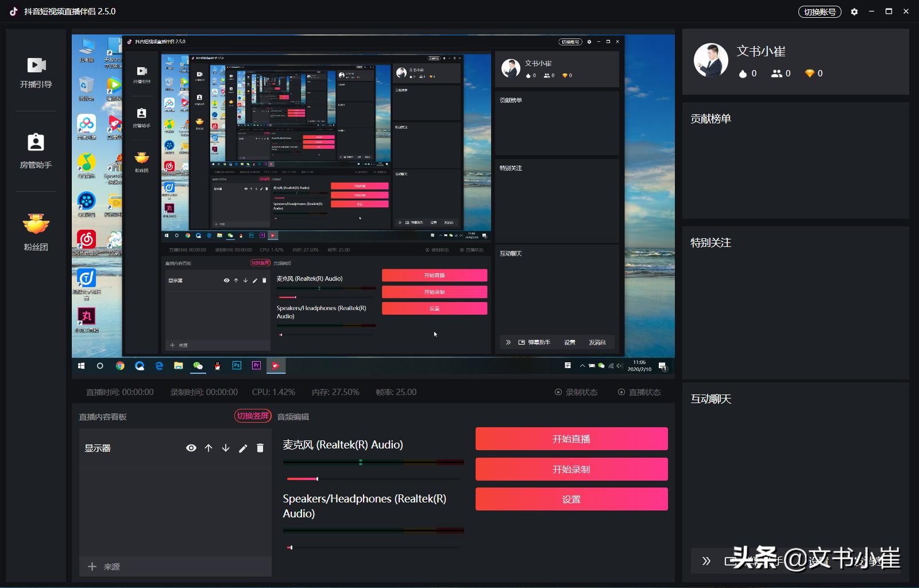Click the CPU: 1.42% readout
919x588 pixels.
point(273,392)
